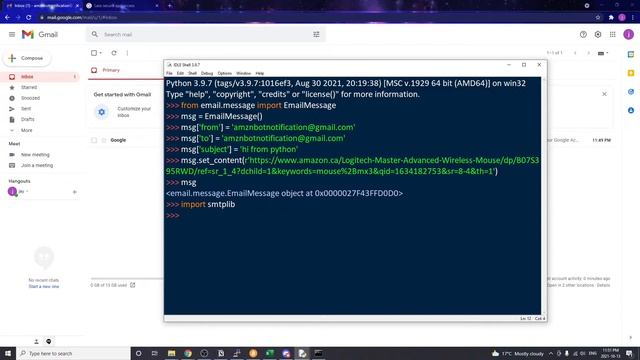Show search options filter icon
This screenshot has width=640, height=360.
316,35
